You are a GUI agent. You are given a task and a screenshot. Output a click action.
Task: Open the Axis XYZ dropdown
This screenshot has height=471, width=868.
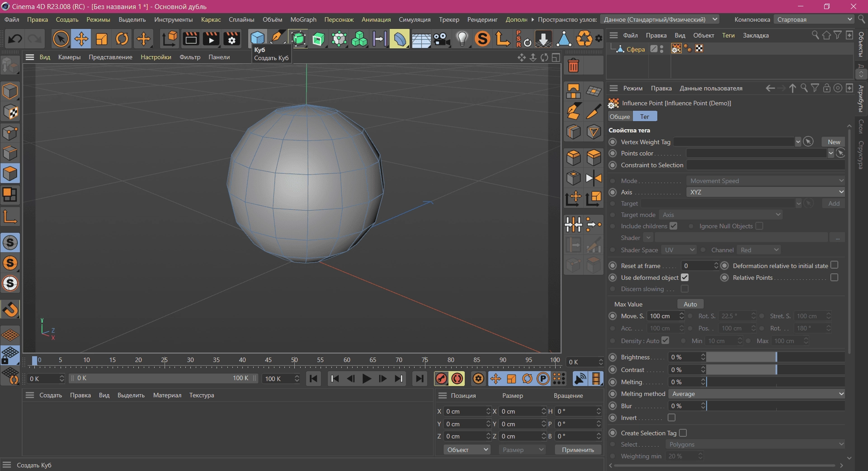(766, 192)
